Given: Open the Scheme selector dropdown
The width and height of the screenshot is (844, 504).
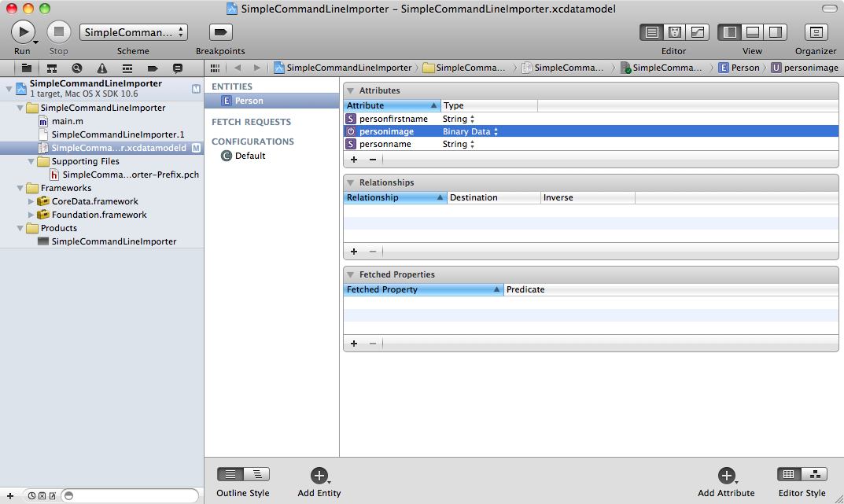Looking at the screenshot, I should click(134, 32).
